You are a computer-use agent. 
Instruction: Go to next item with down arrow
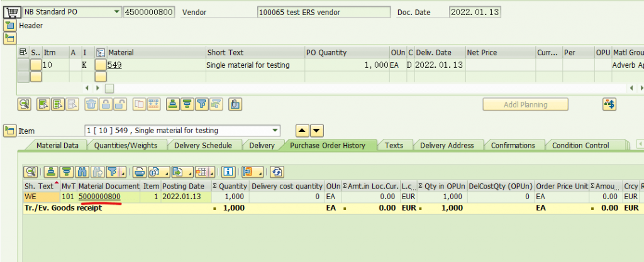coord(318,131)
